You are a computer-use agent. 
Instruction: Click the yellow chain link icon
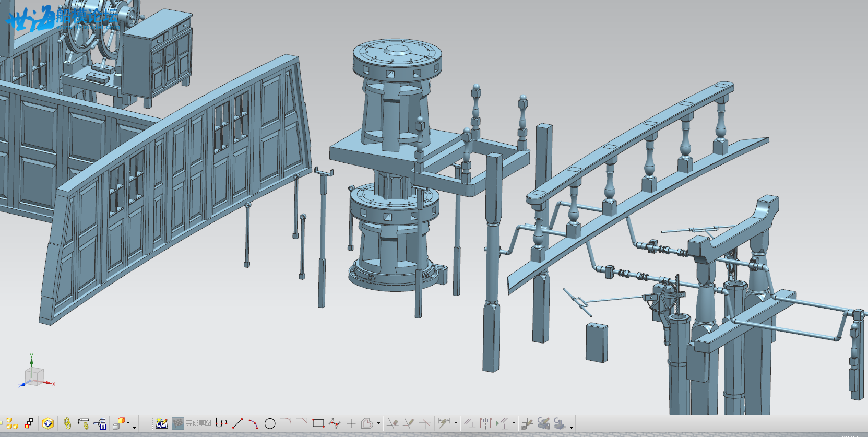[67, 423]
